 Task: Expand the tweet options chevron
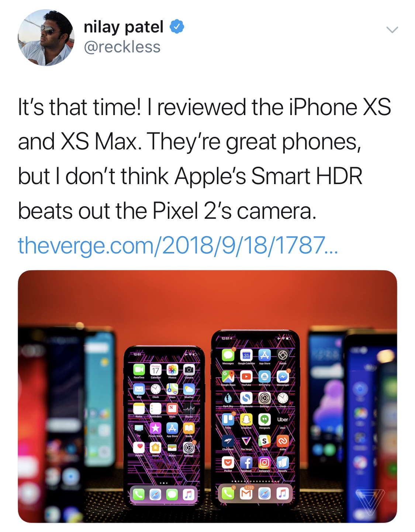[392, 30]
